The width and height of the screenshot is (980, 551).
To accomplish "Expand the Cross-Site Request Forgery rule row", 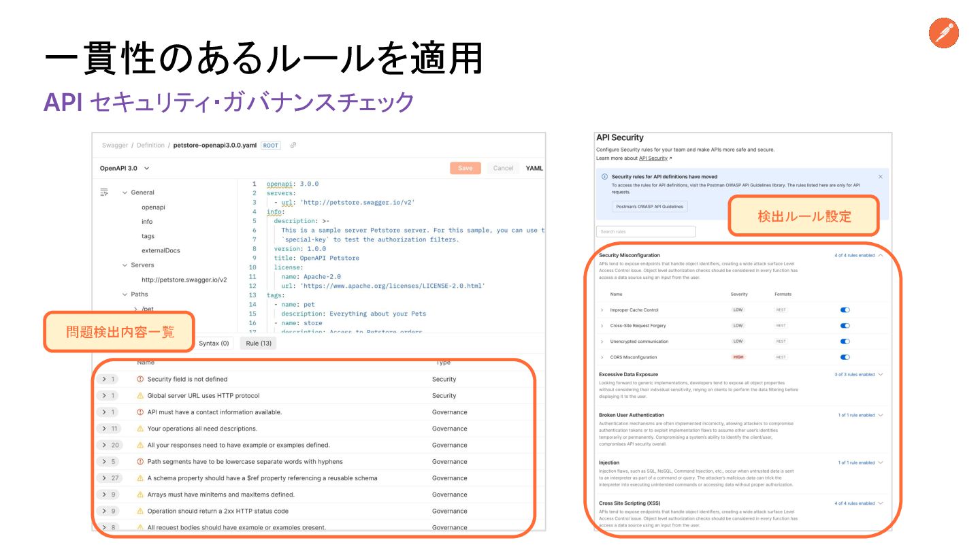I will coord(602,326).
